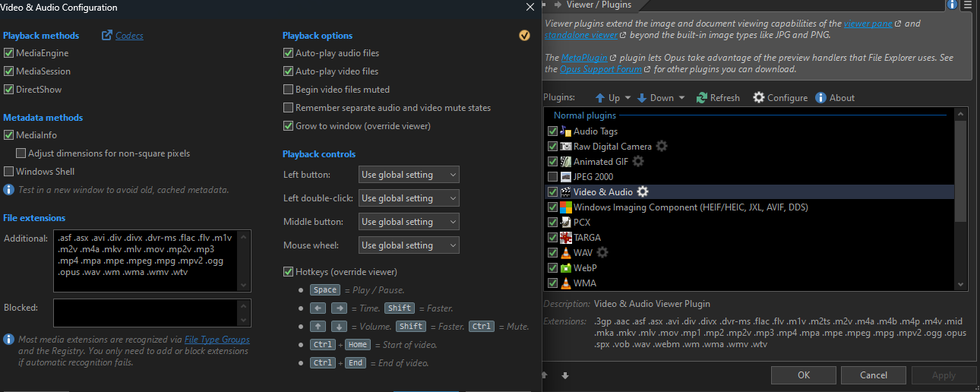
Task: Click the gear icon beside Video & Audio
Action: (643, 192)
